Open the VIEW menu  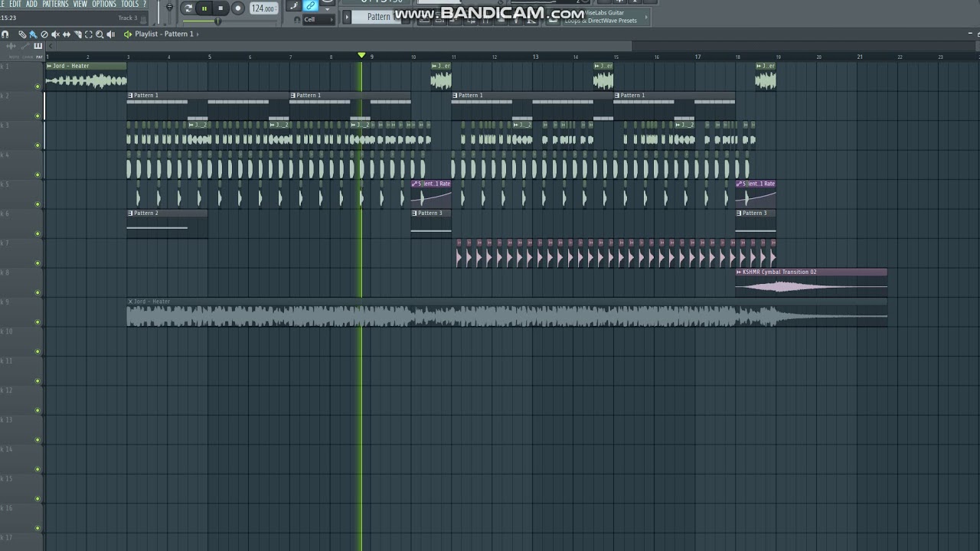[x=80, y=5]
